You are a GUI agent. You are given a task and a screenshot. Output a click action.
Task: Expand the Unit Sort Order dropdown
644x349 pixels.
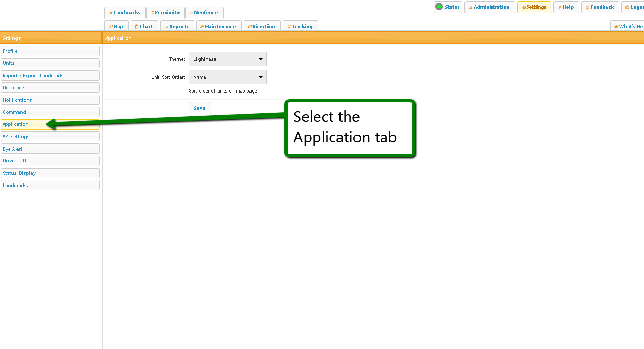[227, 77]
